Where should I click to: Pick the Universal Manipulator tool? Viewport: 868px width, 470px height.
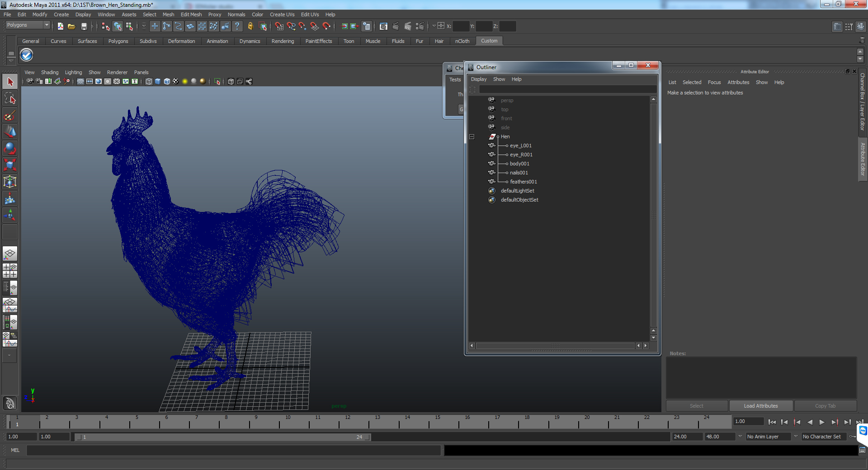pos(10,182)
